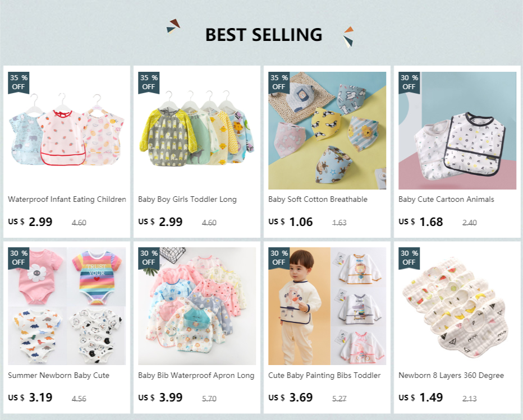
Task: Open the Newborn 8 Layers 360 Degree title
Action: tap(451, 375)
